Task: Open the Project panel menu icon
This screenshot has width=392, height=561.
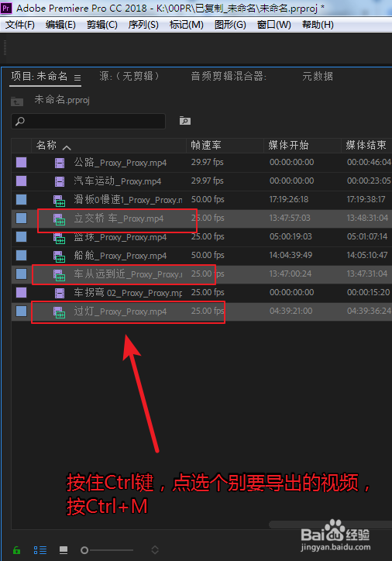Action: pos(77,77)
